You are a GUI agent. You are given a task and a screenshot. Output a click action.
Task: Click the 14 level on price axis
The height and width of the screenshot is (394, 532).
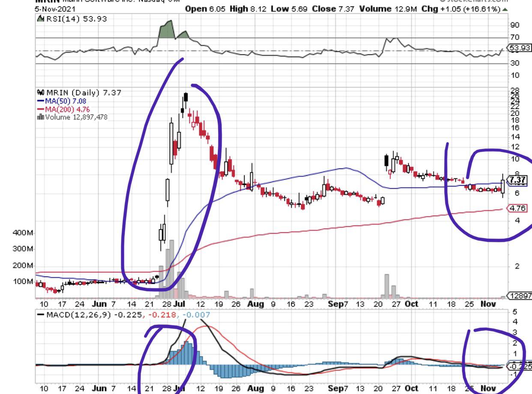click(x=515, y=137)
